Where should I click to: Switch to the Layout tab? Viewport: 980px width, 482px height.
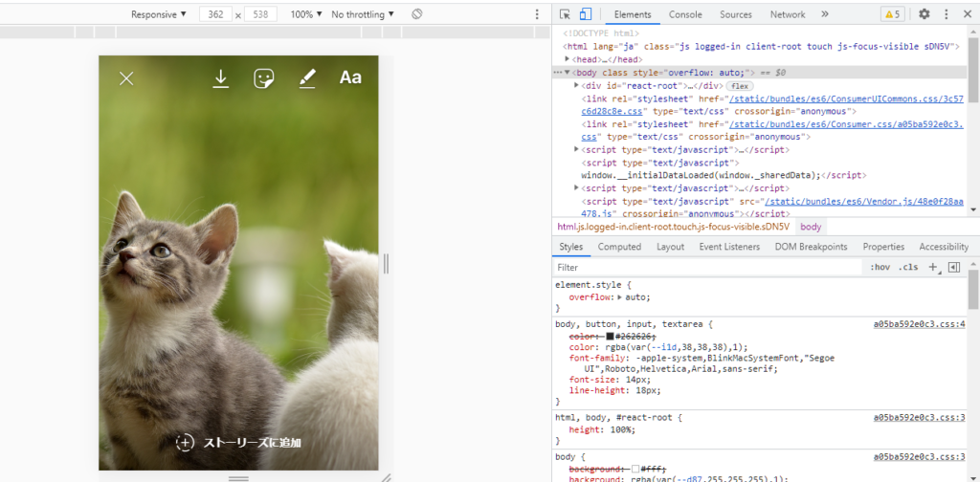[670, 247]
